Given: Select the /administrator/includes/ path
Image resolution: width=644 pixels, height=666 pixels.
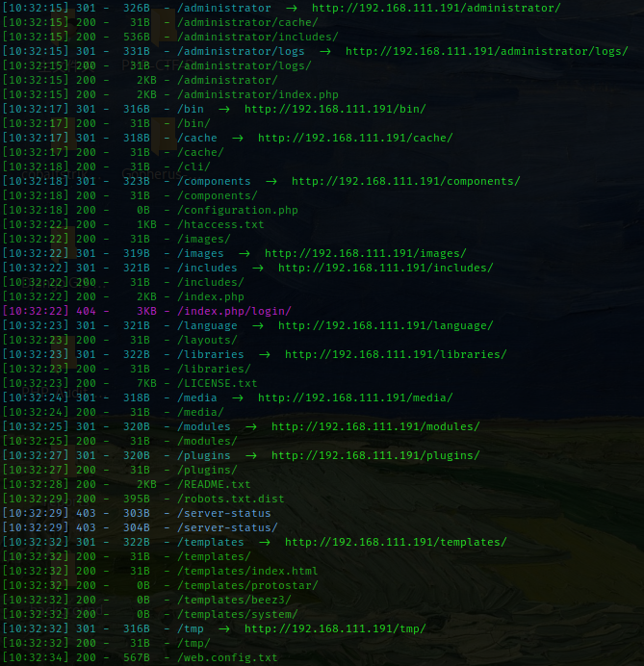Looking at the screenshot, I should (258, 37).
